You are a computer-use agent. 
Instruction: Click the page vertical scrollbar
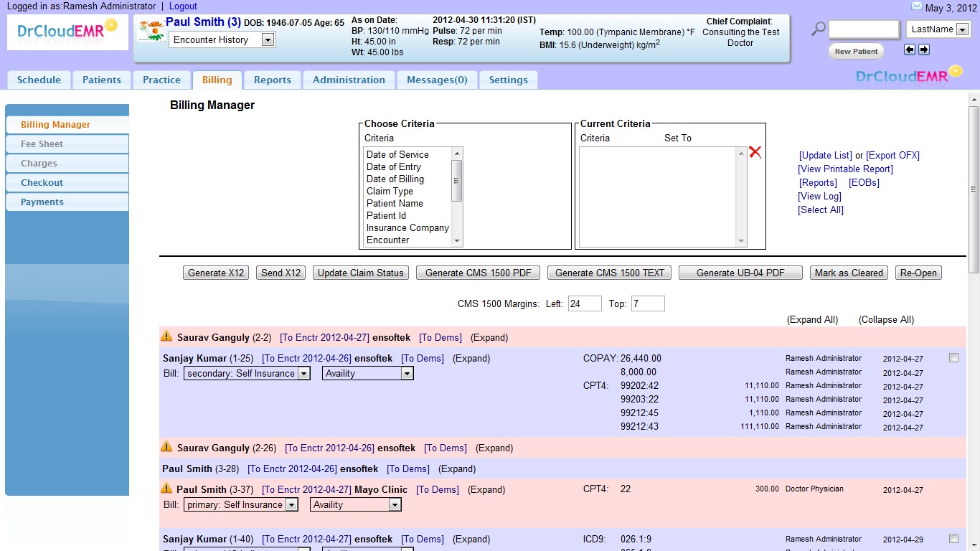click(974, 189)
